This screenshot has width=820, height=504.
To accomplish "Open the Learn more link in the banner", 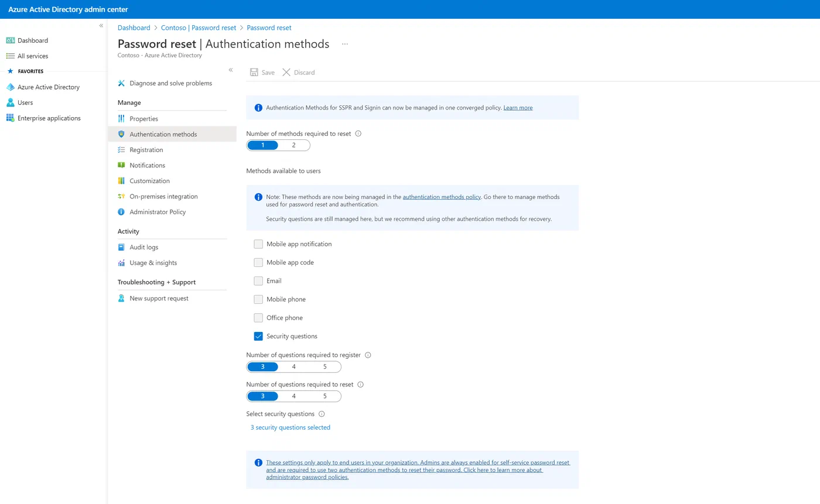I will 518,108.
